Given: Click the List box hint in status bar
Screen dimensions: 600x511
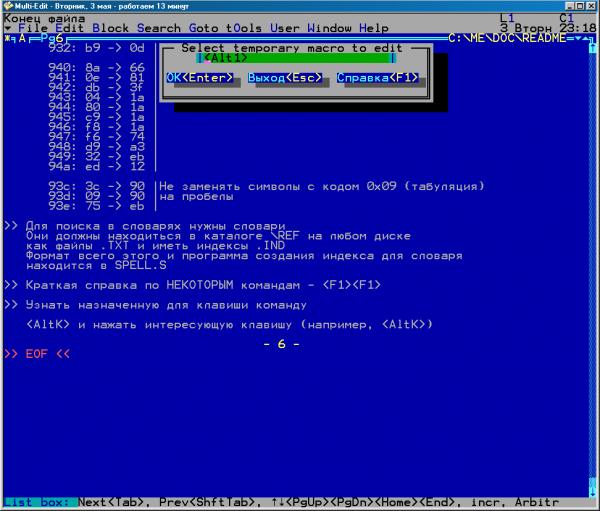Looking at the screenshot, I should pos(38,502).
